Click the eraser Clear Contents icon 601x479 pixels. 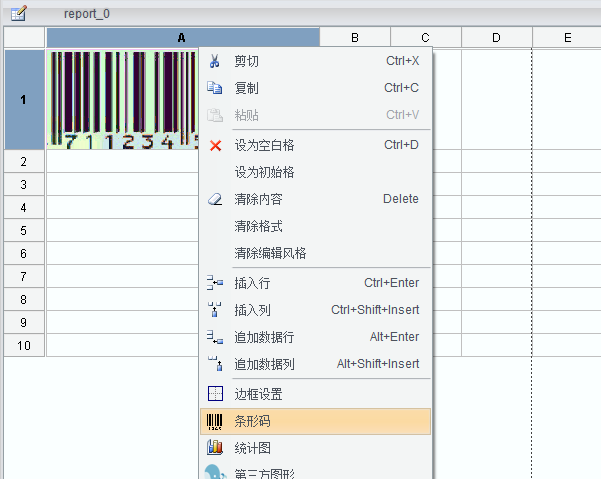(x=215, y=199)
